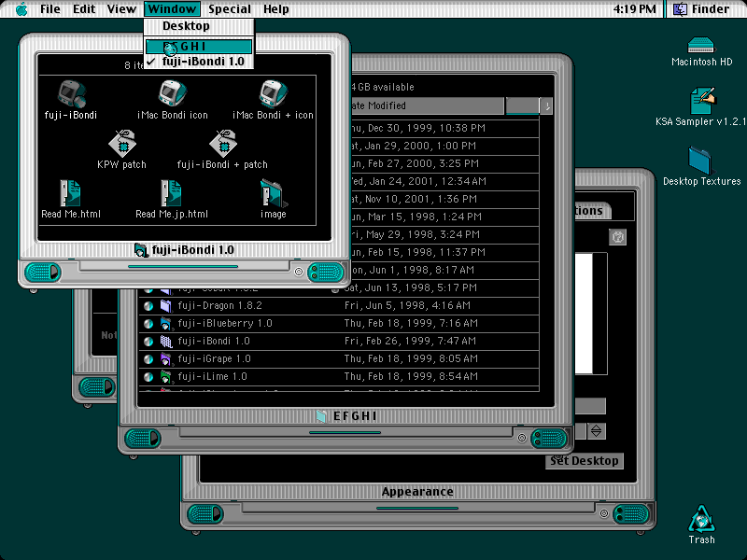The image size is (747, 560).
Task: Select the iMac Bondi + icon file
Action: pos(274,93)
